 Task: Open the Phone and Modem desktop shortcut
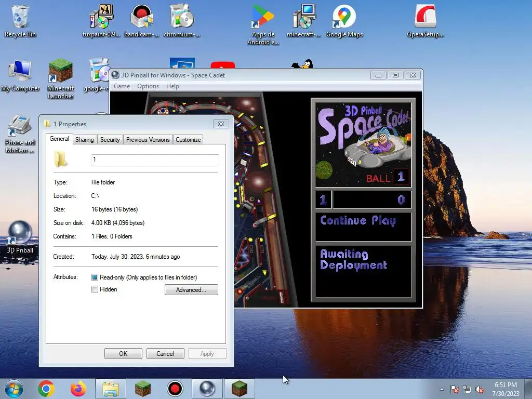pyautogui.click(x=20, y=134)
